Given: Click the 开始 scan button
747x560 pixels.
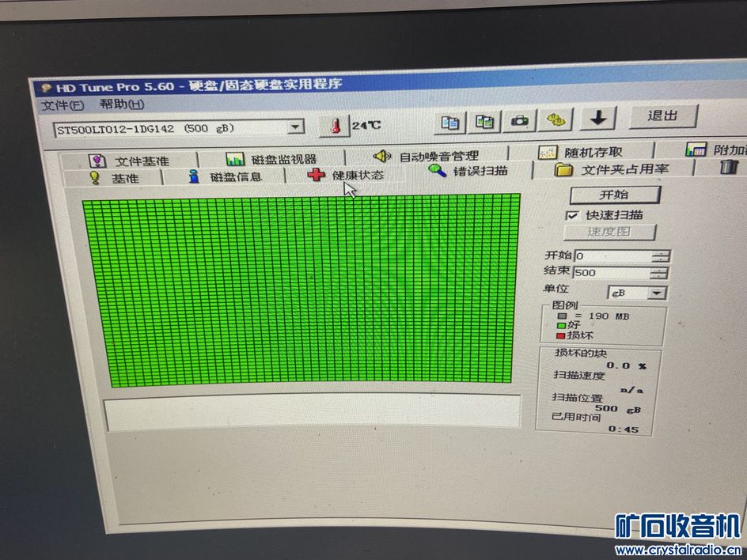Looking at the screenshot, I should tap(614, 195).
